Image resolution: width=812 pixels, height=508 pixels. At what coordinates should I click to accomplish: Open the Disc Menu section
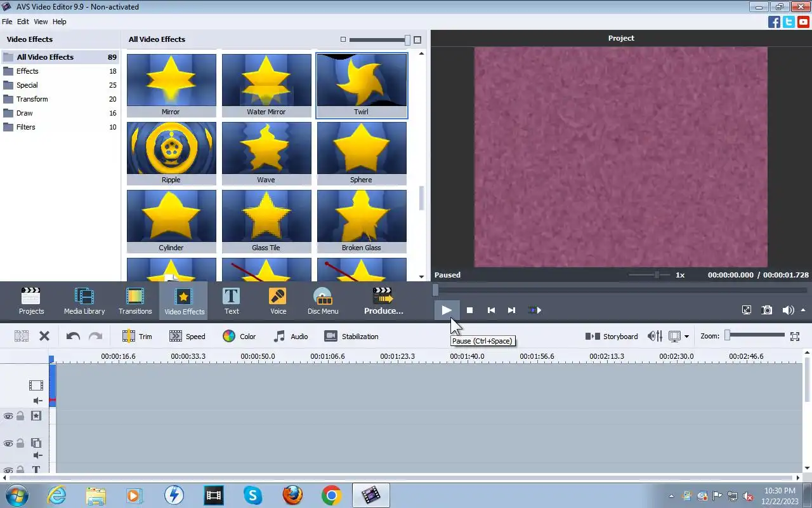323,300
